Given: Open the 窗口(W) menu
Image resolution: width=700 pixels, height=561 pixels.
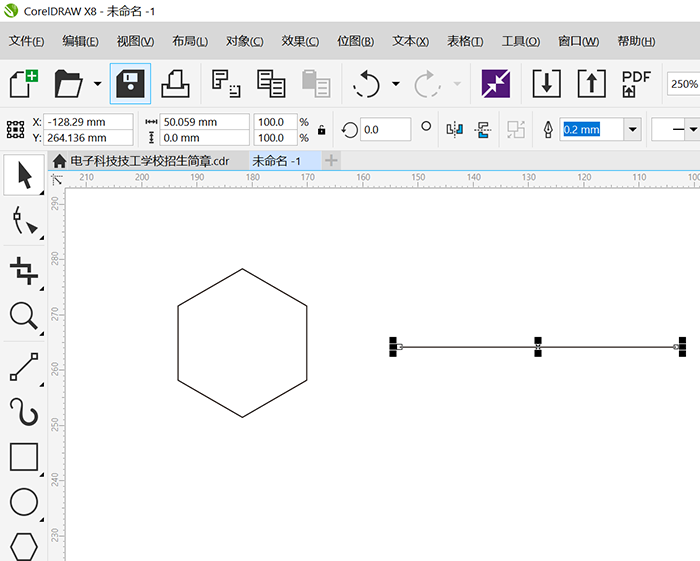Looking at the screenshot, I should tap(579, 41).
